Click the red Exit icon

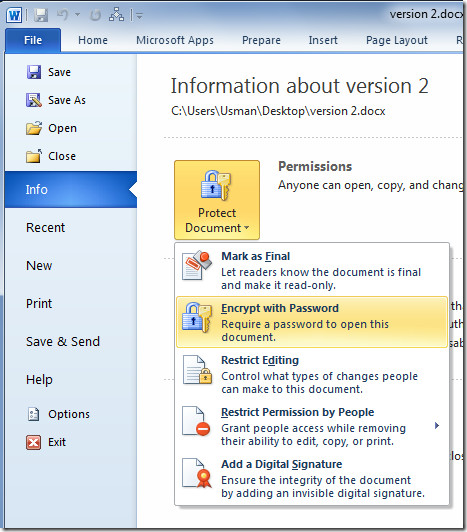coord(33,442)
